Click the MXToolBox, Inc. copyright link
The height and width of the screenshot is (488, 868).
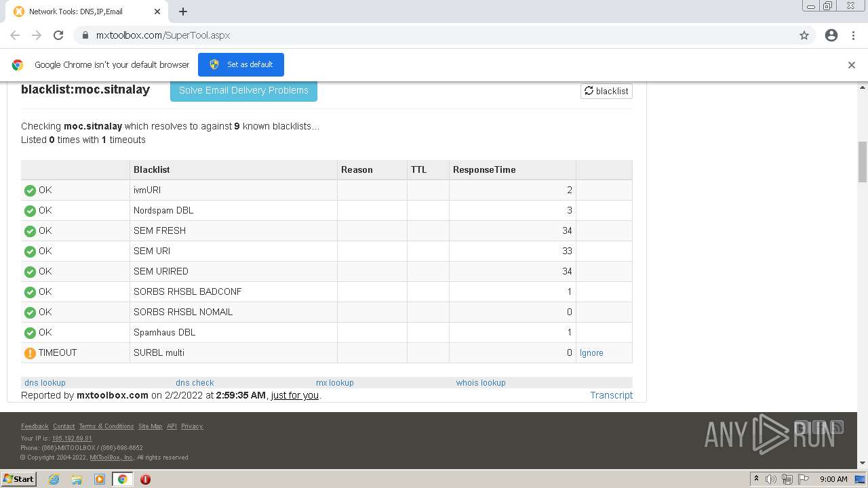111,457
